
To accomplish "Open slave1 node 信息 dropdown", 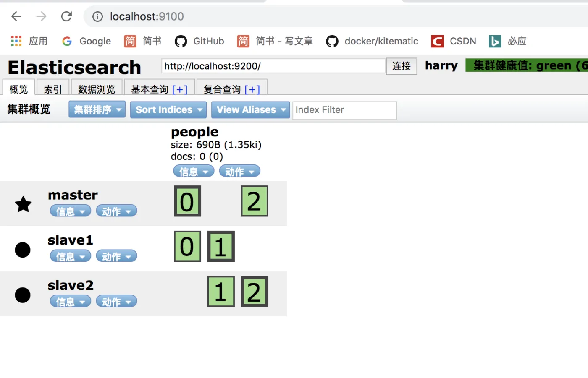I will (x=71, y=256).
